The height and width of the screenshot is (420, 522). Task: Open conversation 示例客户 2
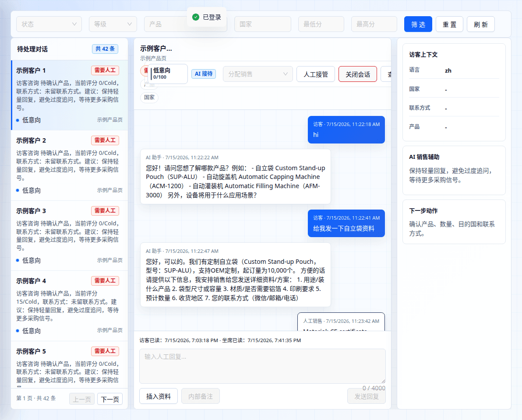tap(70, 165)
